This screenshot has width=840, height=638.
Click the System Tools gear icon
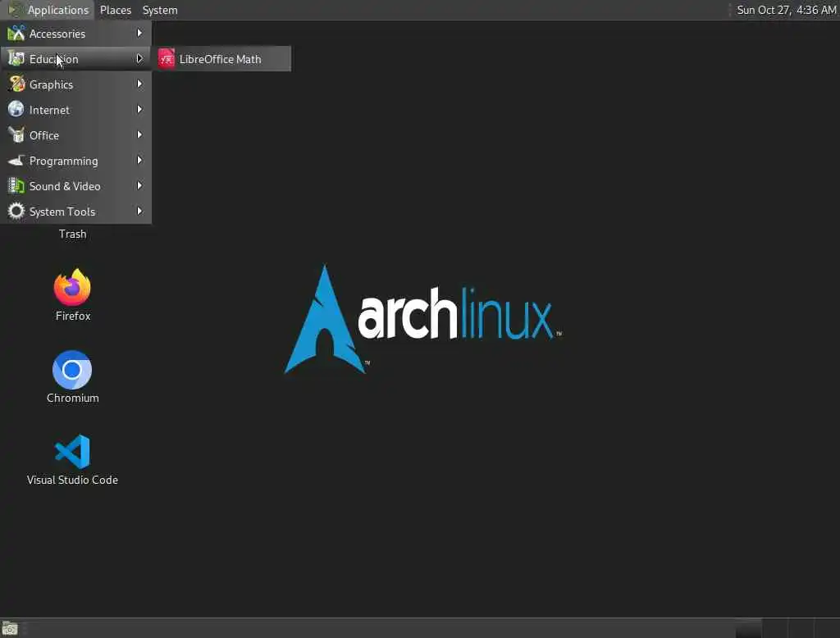[x=16, y=211]
